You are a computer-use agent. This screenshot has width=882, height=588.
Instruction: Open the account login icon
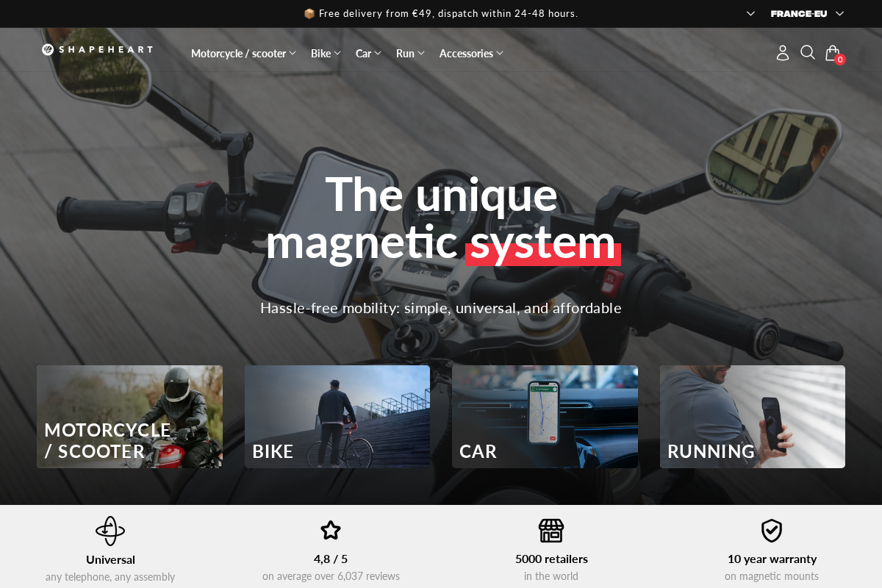tap(782, 52)
